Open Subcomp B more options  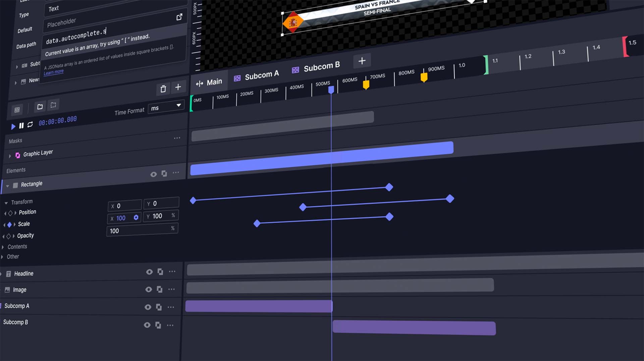click(x=170, y=325)
